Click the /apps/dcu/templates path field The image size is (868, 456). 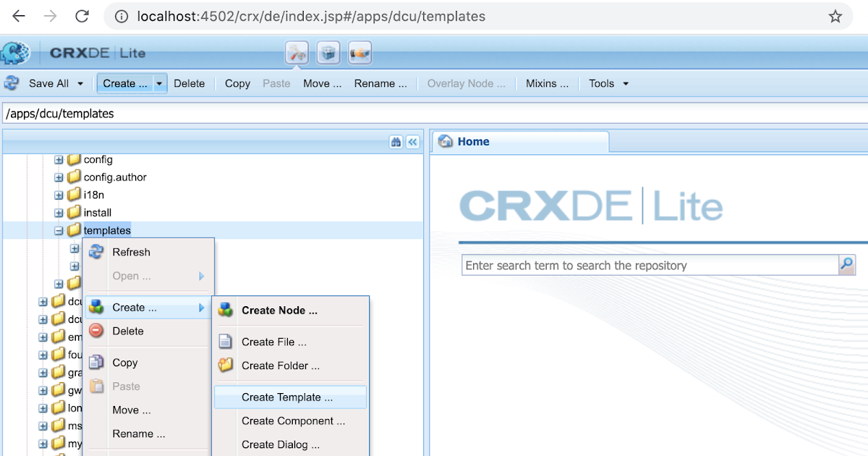[434, 114]
